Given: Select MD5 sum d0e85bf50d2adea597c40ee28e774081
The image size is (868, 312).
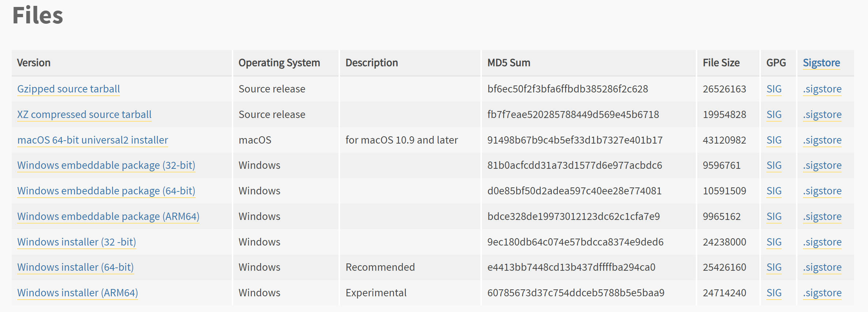Looking at the screenshot, I should tap(574, 191).
